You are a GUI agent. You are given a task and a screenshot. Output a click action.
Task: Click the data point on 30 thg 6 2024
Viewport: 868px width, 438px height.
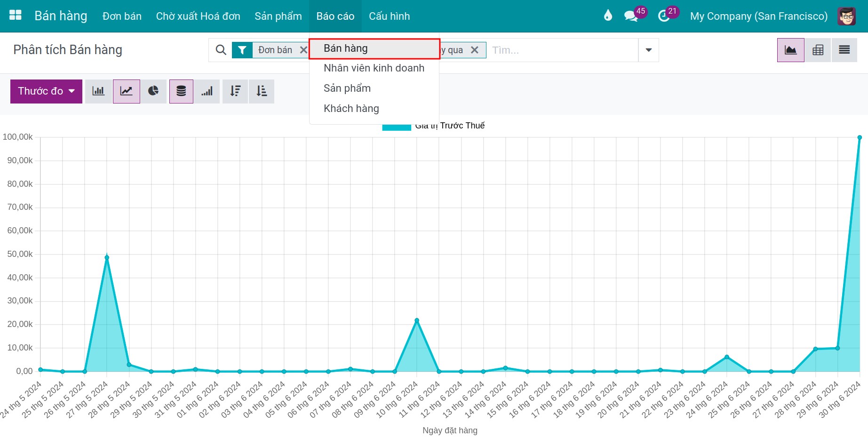click(860, 137)
